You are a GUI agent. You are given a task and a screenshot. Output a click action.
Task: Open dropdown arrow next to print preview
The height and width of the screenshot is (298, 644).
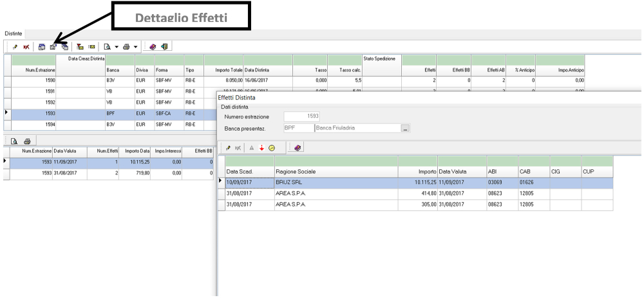117,47
